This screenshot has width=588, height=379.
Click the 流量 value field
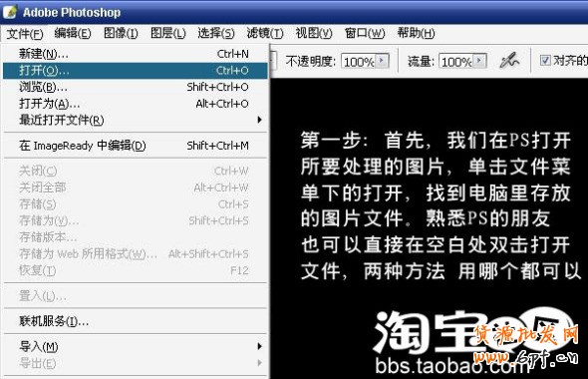[455, 61]
